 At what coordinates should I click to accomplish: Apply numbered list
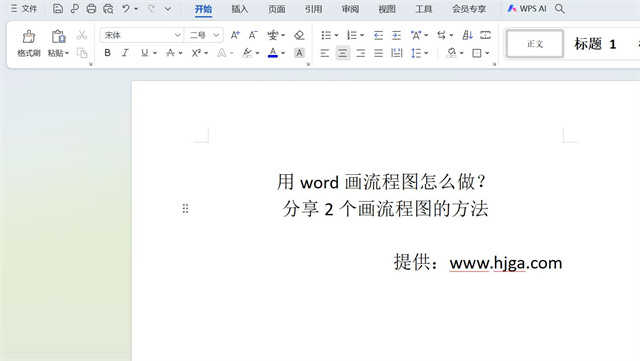click(x=352, y=35)
